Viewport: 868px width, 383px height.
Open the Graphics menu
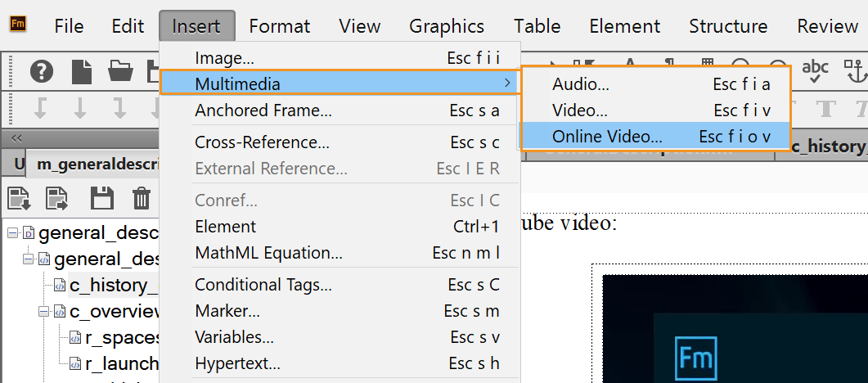(447, 26)
